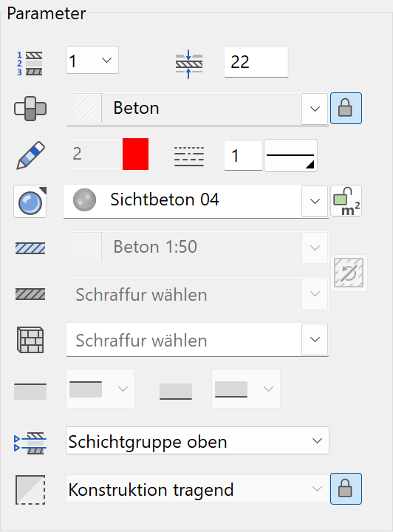This screenshot has width=393, height=532.
Task: Toggle the lock next to Beton
Action: coord(346,108)
